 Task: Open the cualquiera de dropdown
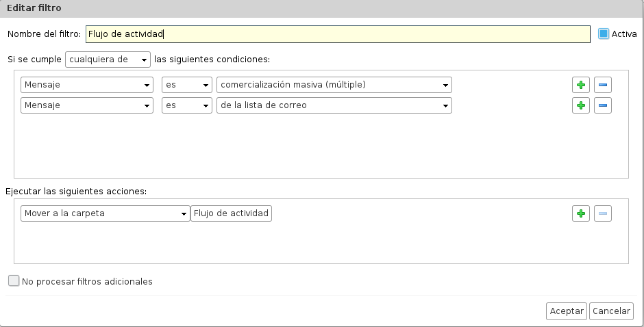pyautogui.click(x=108, y=60)
